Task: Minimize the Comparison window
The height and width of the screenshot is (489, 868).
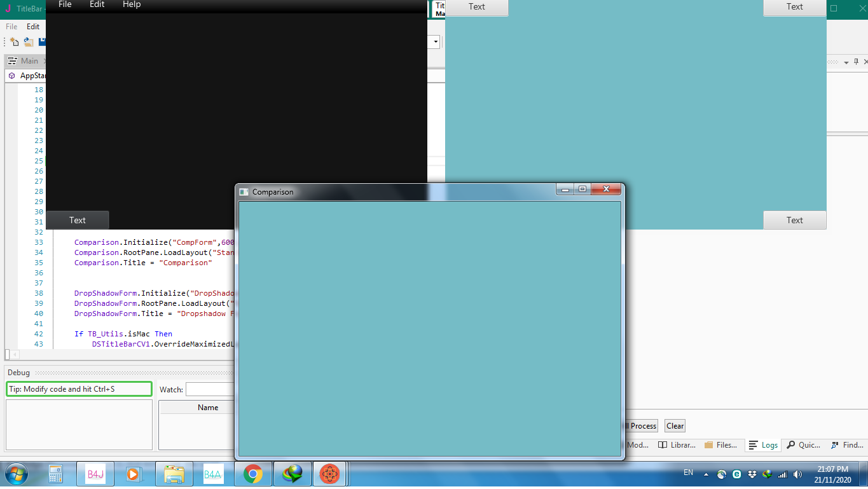Action: click(x=565, y=189)
